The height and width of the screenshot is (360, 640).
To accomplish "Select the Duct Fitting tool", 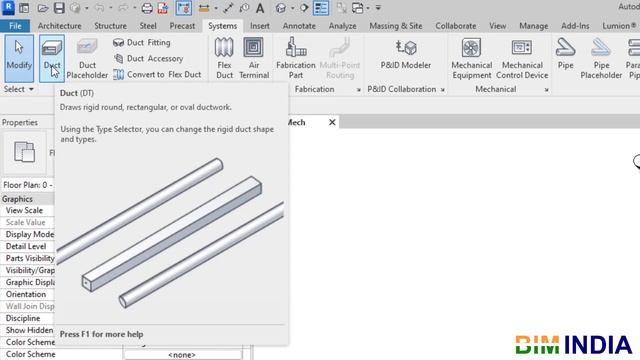I will point(142,42).
